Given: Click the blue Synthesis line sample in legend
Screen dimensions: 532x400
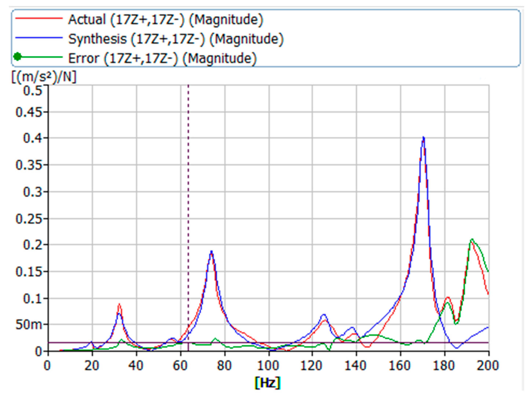Looking at the screenshot, I should point(39,38).
